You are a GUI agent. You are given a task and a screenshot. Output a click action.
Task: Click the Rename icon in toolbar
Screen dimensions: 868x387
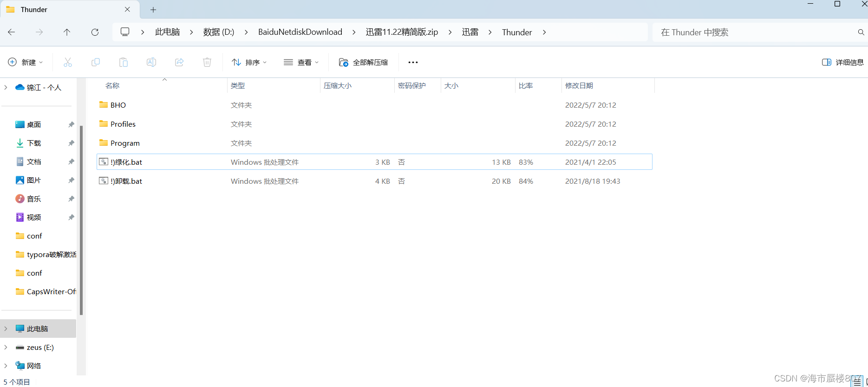(x=151, y=62)
